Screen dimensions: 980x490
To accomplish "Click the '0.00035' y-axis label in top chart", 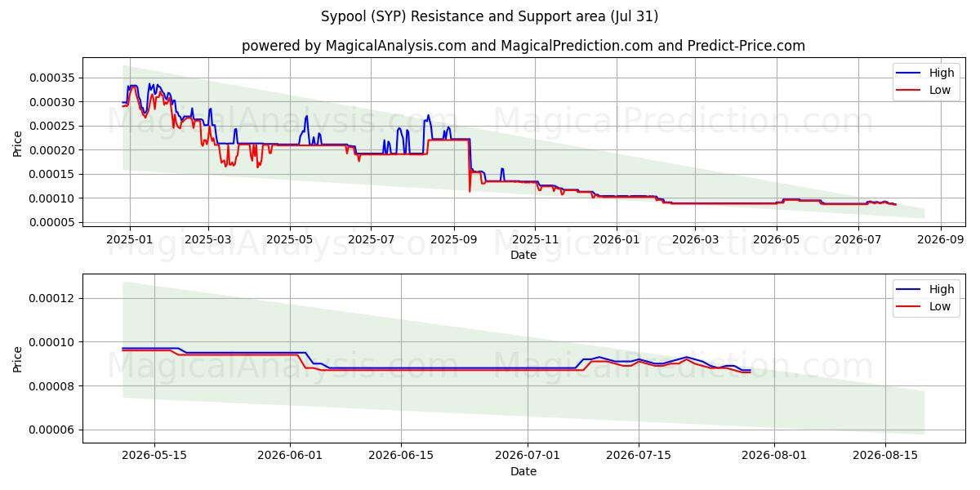I will [x=53, y=78].
